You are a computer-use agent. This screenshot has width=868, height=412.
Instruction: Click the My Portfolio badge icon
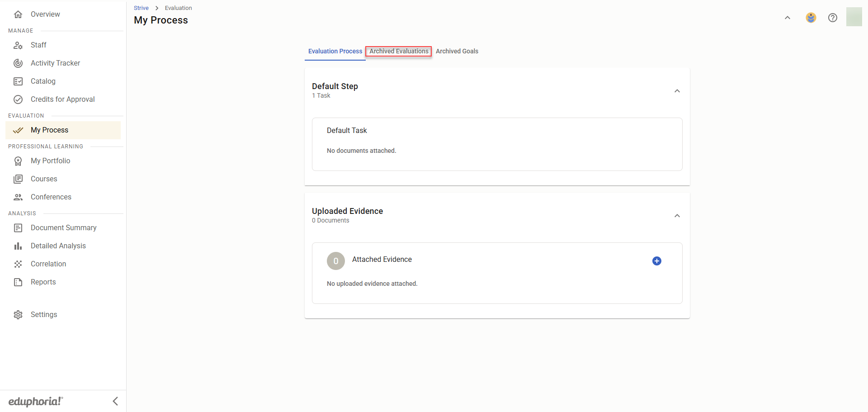click(x=18, y=161)
